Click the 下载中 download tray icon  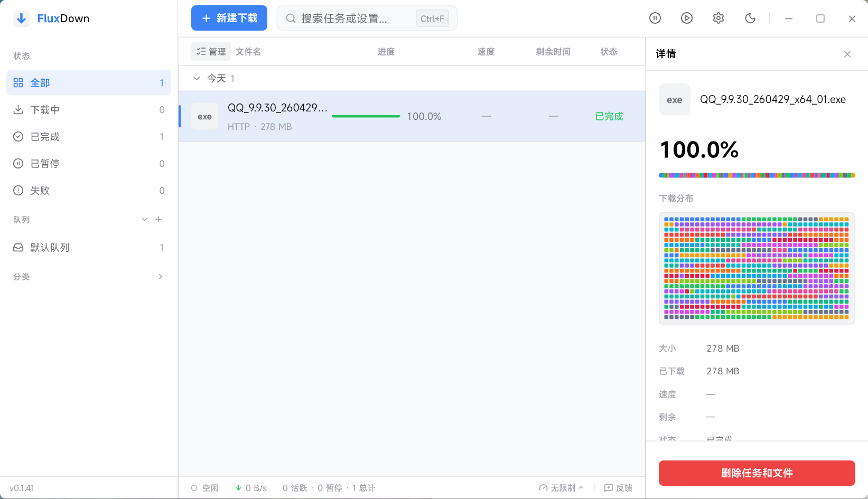click(x=18, y=110)
